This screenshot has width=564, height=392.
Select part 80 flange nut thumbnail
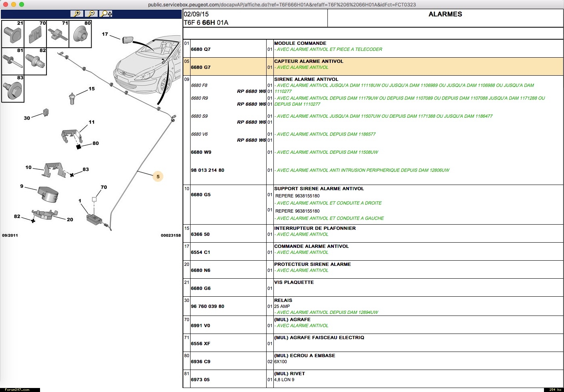80,34
